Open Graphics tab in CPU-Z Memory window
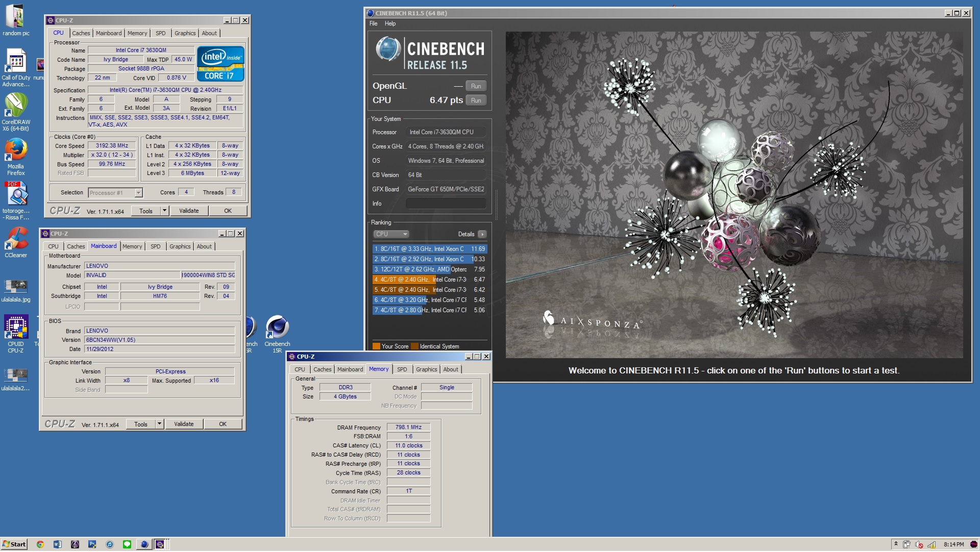The height and width of the screenshot is (552, 980). click(427, 370)
